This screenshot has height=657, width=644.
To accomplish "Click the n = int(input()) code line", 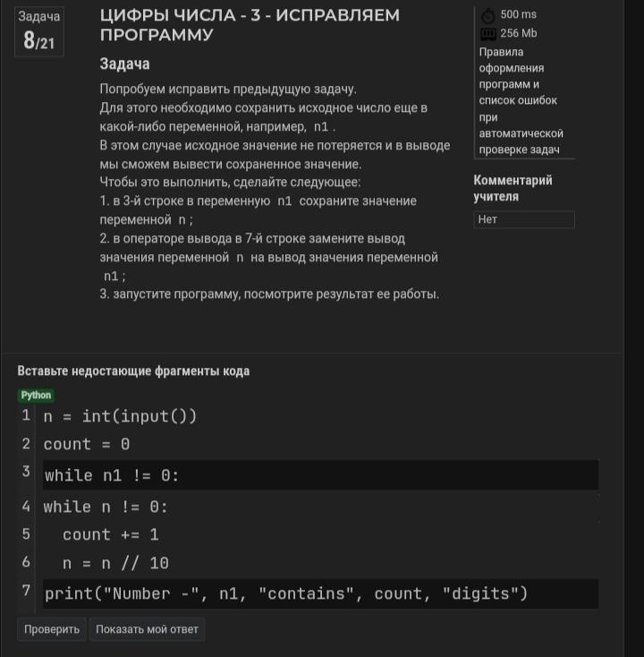I will pos(120,416).
